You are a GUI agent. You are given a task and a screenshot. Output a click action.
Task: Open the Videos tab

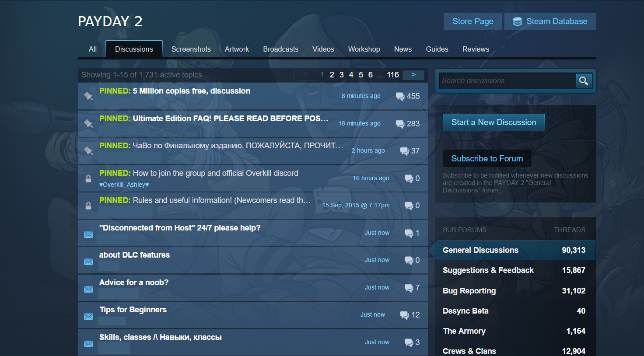click(x=323, y=49)
